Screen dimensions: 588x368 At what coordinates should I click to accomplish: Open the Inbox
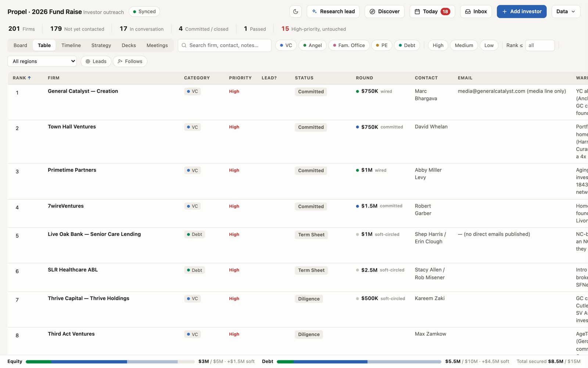[476, 11]
